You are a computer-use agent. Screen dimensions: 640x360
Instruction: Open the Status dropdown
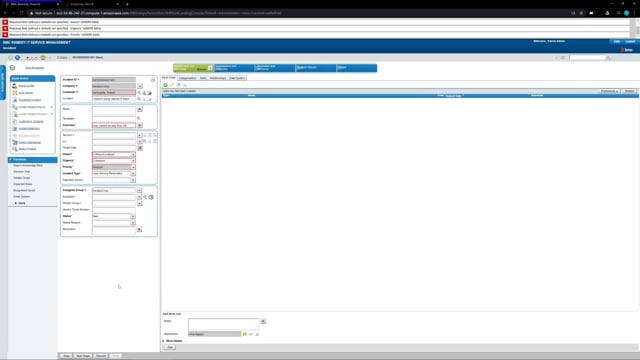pyautogui.click(x=133, y=216)
